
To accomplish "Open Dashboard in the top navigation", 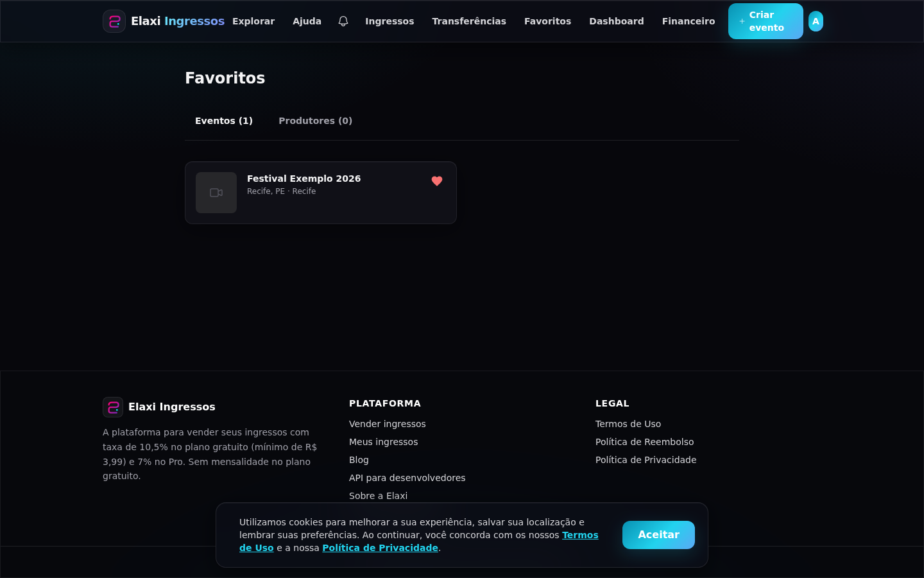I will [617, 21].
